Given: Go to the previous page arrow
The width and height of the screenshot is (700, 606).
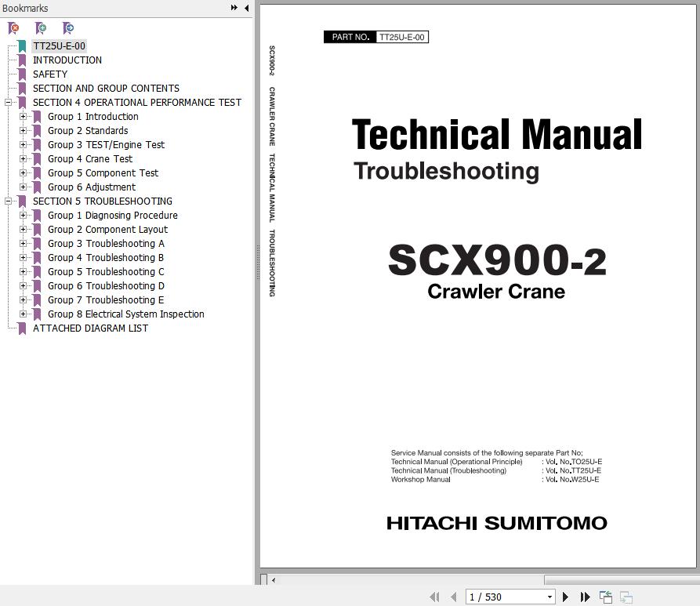Looking at the screenshot, I should click(454, 597).
